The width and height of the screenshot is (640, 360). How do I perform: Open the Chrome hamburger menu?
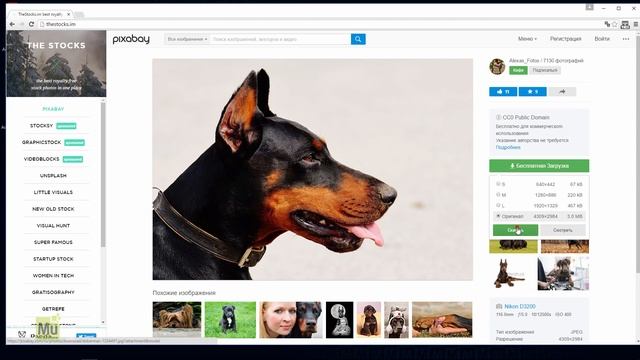point(636,24)
